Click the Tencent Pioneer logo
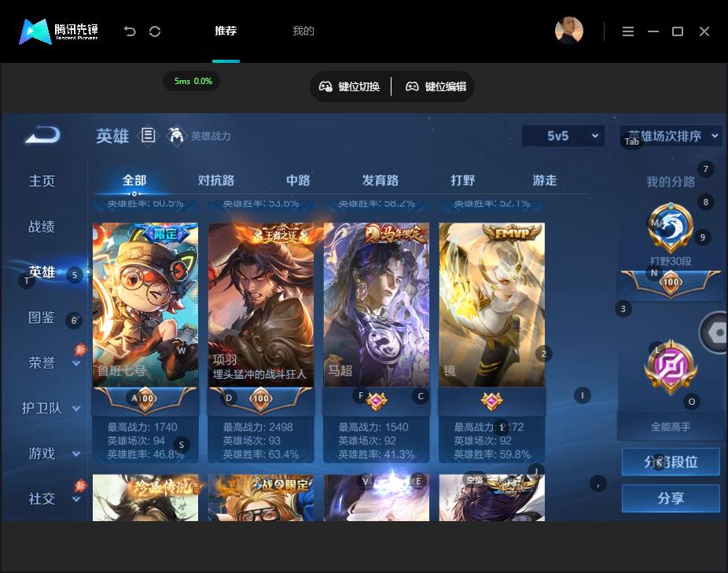Viewport: 728px width, 573px height. coord(58,31)
